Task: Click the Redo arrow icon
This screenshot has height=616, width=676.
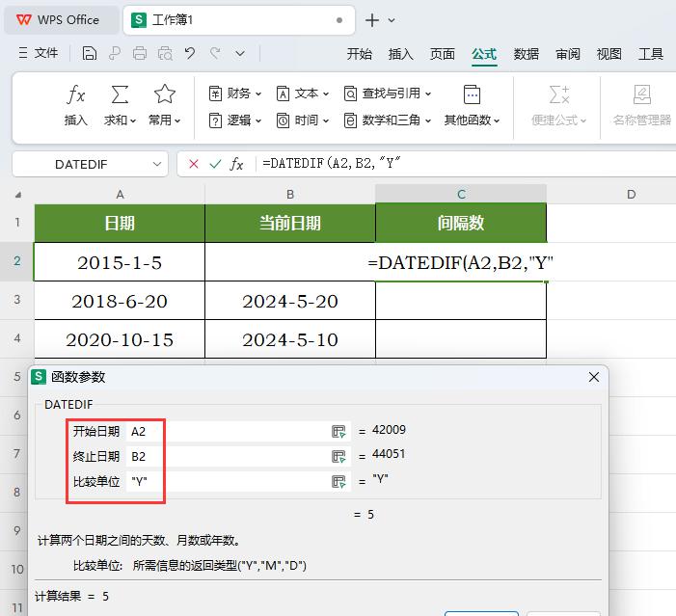Action: (215, 53)
